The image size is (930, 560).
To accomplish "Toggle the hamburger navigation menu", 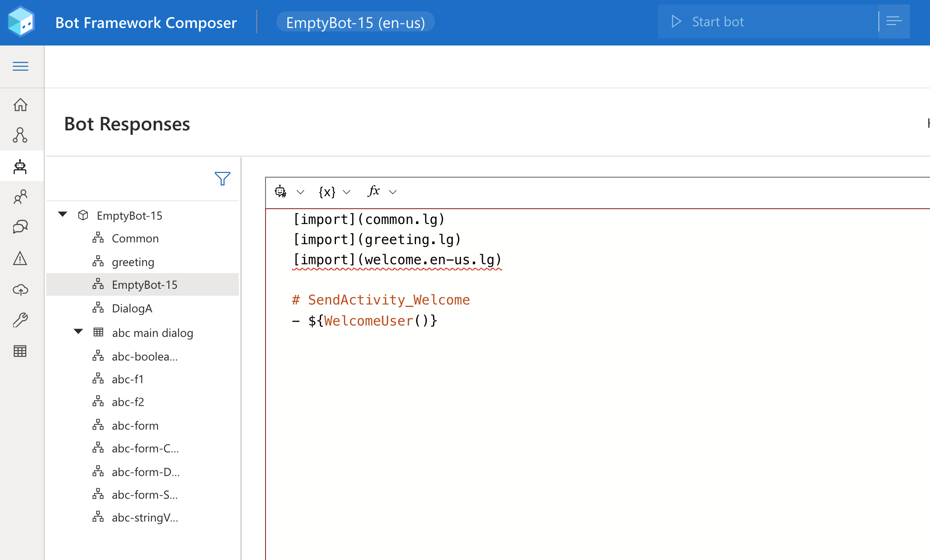I will [20, 66].
